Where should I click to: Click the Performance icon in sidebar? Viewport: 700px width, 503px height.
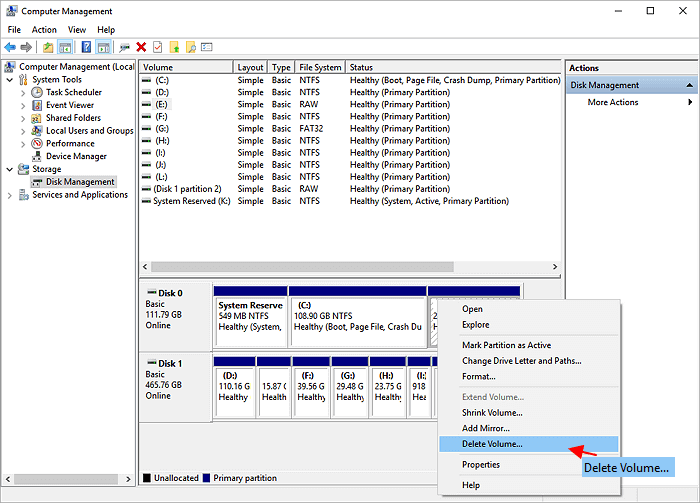pos(37,143)
